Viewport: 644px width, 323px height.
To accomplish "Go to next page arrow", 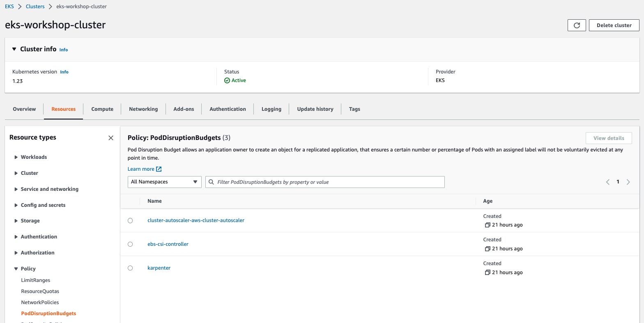I will pyautogui.click(x=628, y=182).
